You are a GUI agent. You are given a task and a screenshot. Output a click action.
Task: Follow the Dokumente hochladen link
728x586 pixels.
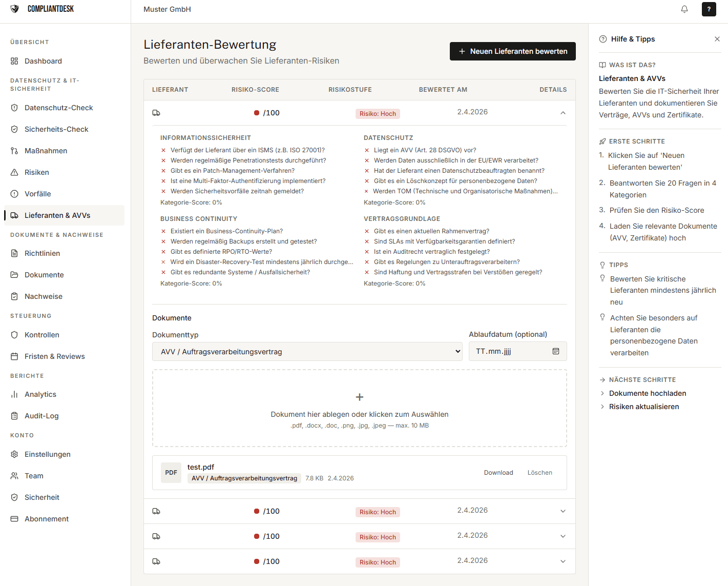point(647,393)
